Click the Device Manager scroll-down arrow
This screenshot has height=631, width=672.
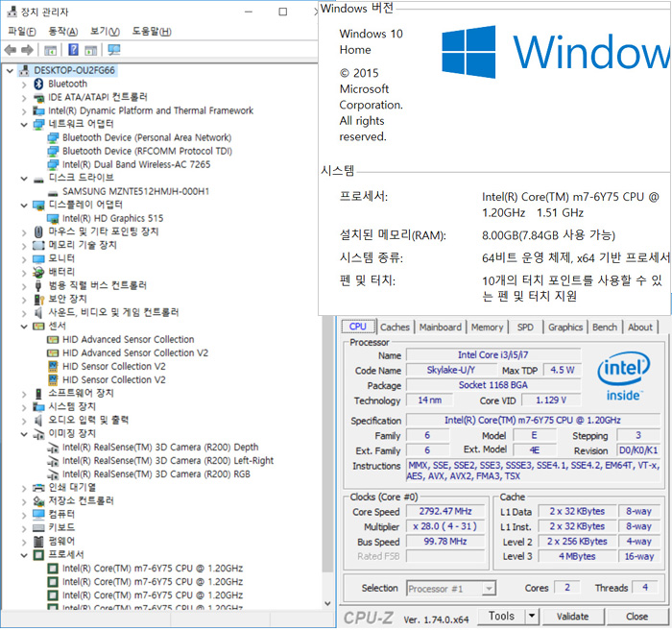[x=328, y=603]
